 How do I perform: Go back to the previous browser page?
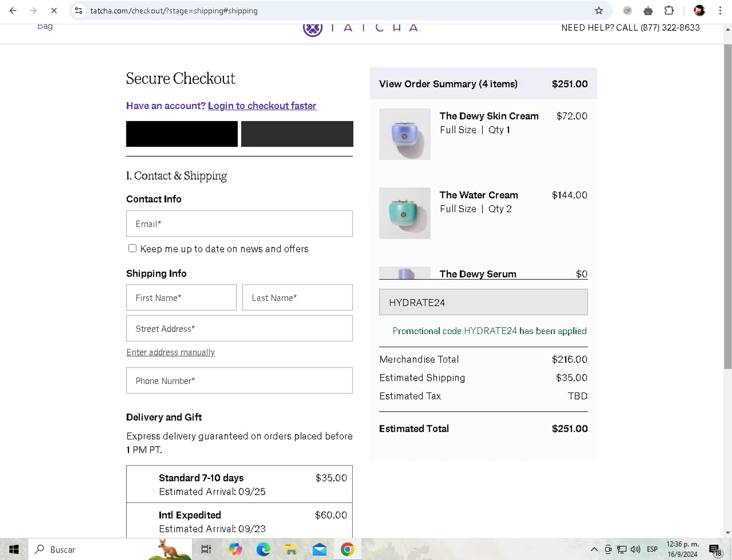coord(13,10)
